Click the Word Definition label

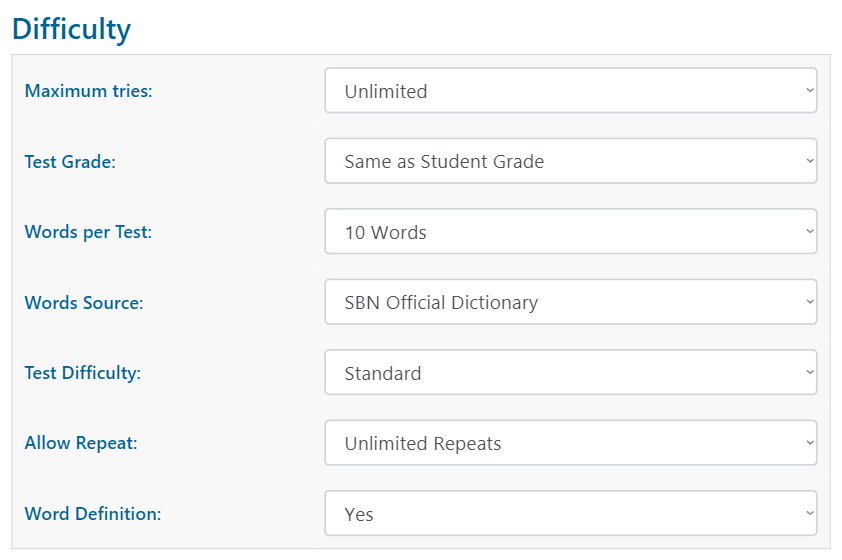93,514
